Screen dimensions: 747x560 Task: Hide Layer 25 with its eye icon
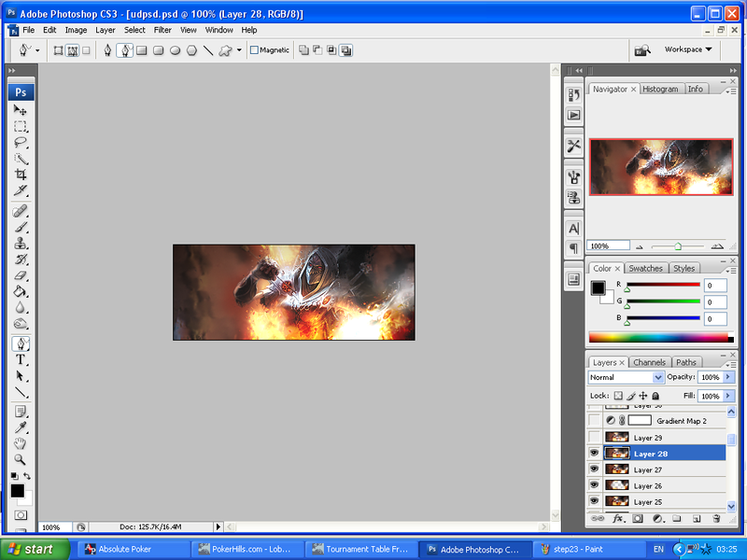point(594,501)
